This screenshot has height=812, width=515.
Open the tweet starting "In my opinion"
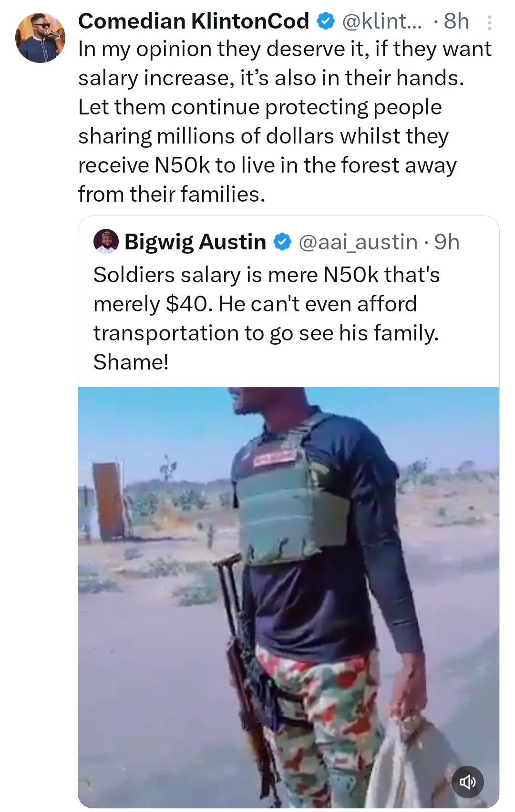click(284, 50)
